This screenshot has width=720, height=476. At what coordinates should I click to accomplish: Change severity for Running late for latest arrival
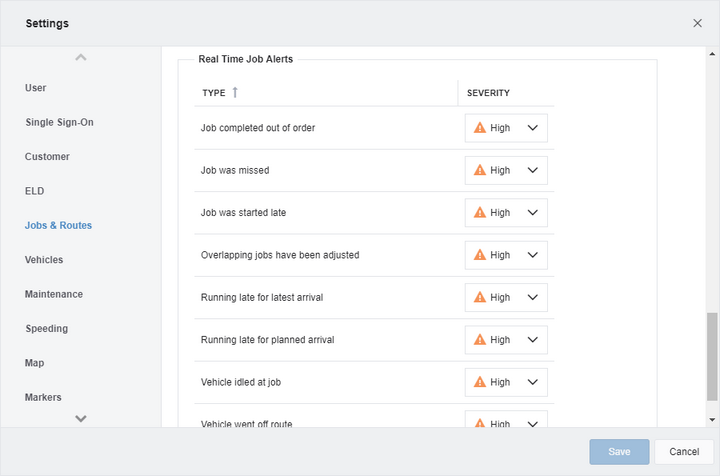click(x=506, y=297)
